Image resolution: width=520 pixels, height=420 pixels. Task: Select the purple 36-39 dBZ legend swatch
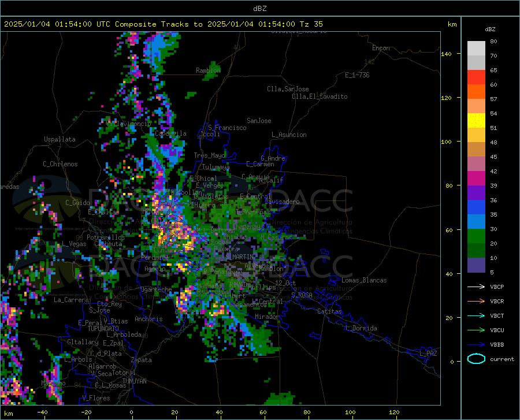[476, 193]
